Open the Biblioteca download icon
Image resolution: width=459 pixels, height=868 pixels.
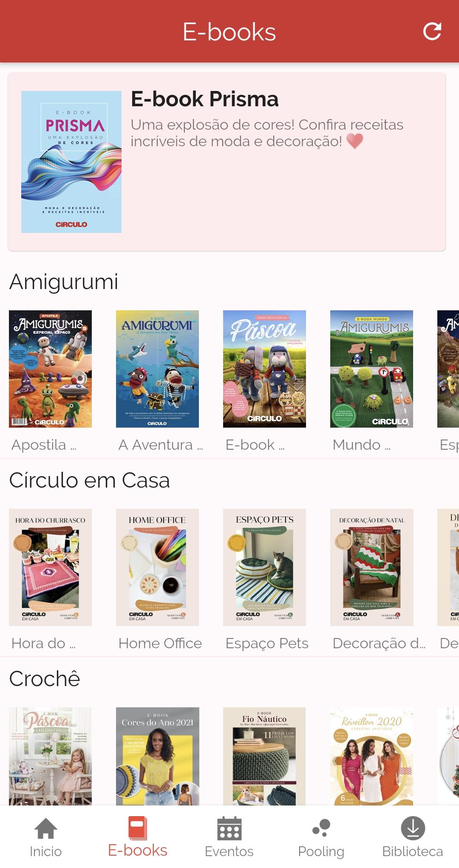413,828
